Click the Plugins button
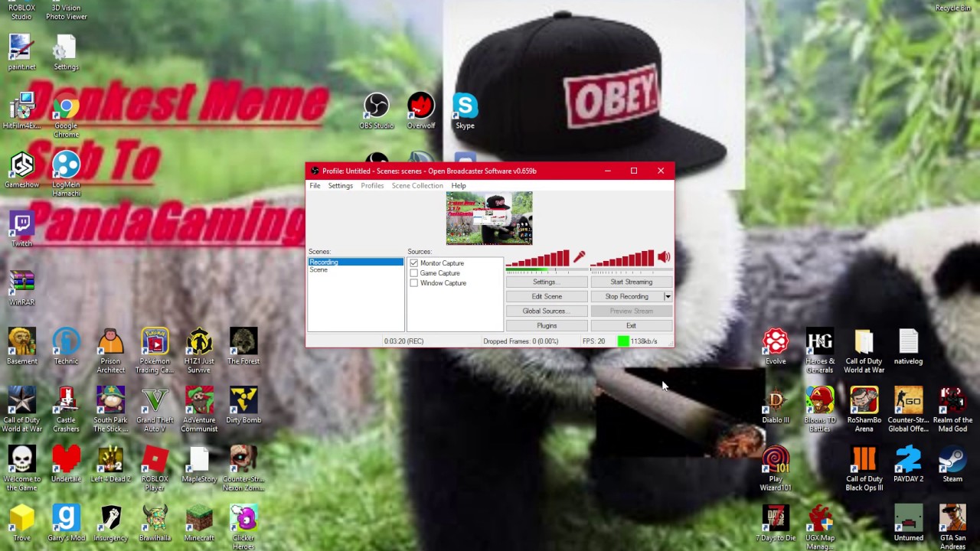Screen dimensions: 980x551 click(x=547, y=326)
